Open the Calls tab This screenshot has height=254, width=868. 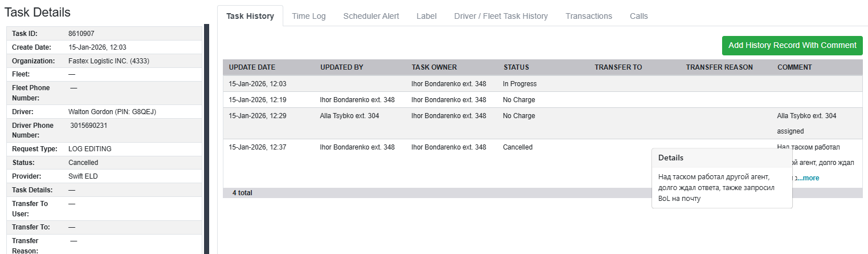click(639, 16)
